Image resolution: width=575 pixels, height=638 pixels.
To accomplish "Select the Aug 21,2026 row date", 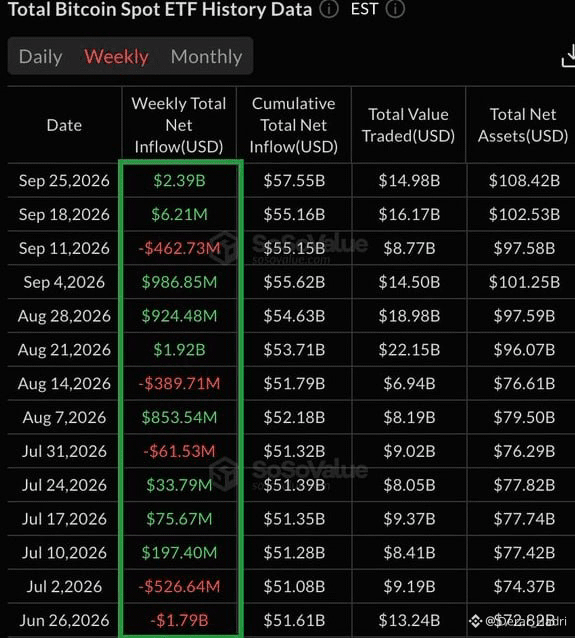I will [64, 350].
